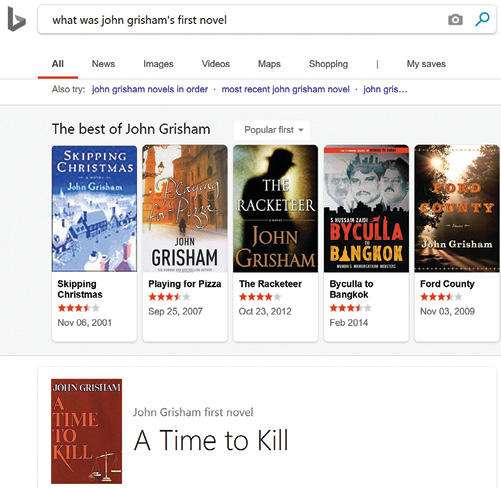Click the 'Playing for Pizza' title text
This screenshot has width=501, height=488.
pyautogui.click(x=185, y=284)
